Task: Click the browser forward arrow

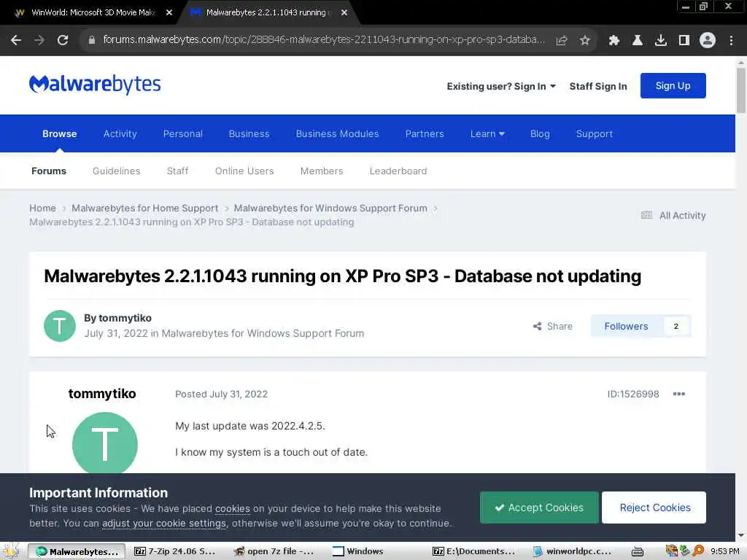Action: click(x=39, y=40)
